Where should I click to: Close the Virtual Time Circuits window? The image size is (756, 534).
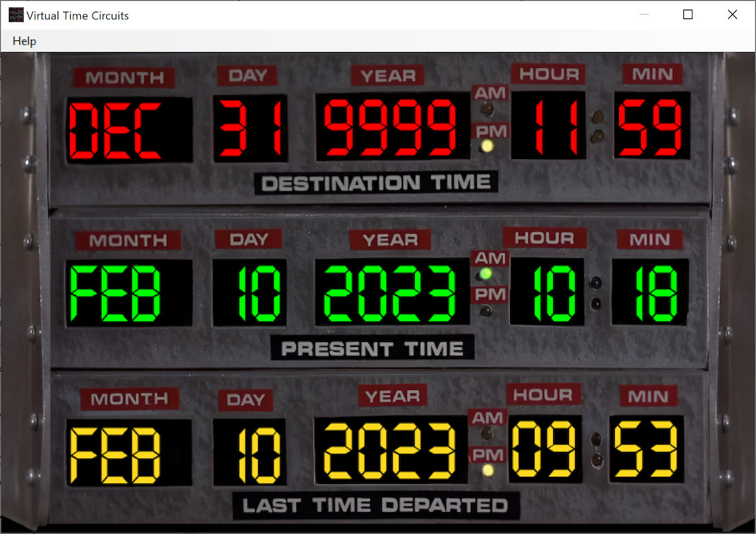click(733, 15)
